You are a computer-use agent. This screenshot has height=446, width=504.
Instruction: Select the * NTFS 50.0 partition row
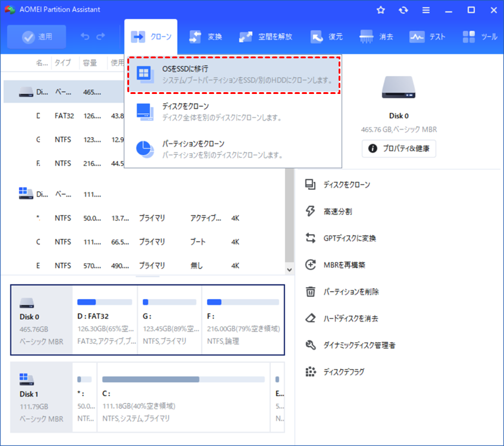[144, 218]
